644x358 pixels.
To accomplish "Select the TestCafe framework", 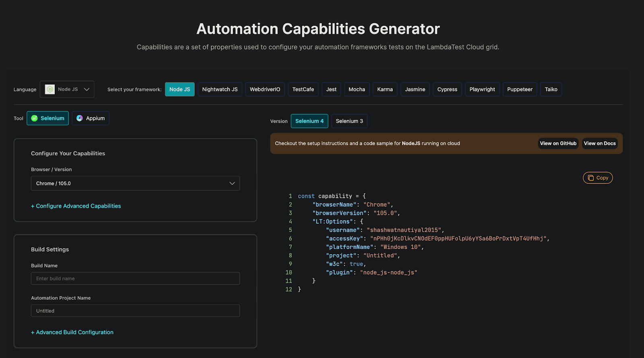I will [303, 89].
